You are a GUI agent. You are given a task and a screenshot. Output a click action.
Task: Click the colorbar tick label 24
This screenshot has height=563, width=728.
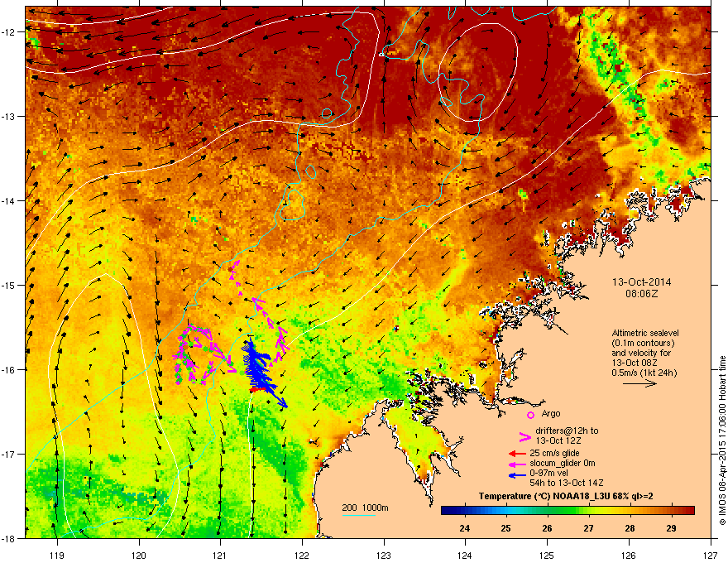point(464,528)
